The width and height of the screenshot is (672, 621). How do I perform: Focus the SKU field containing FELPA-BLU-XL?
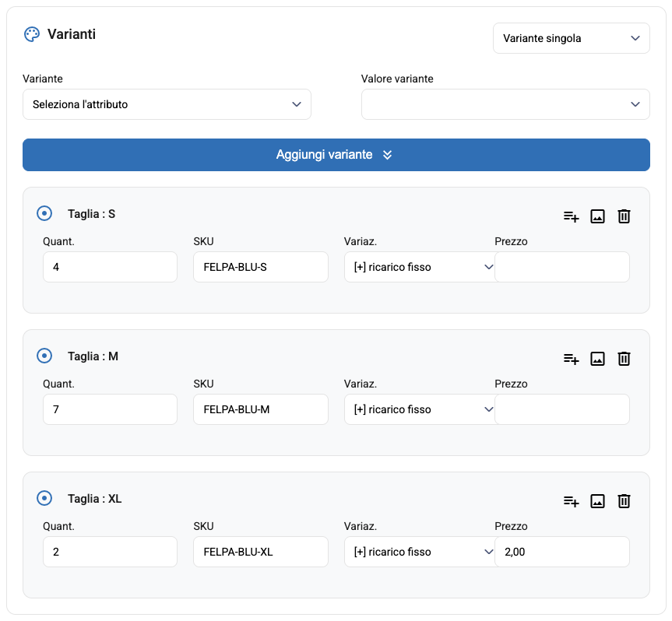coord(261,552)
